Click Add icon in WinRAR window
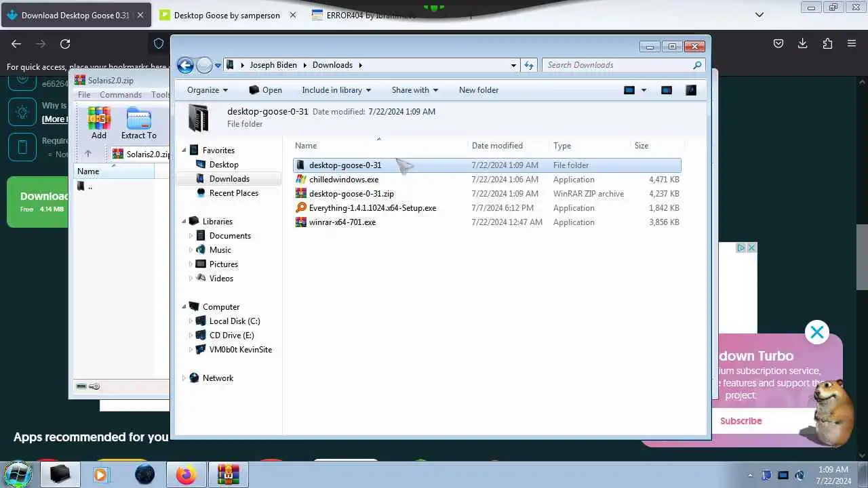Screen dimensions: 868x488 [x=99, y=123]
